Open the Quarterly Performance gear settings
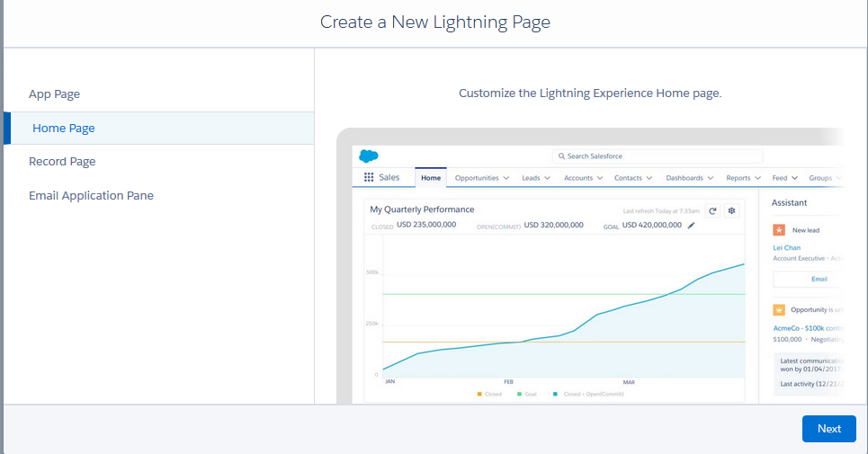The height and width of the screenshot is (454, 868). tap(731, 210)
